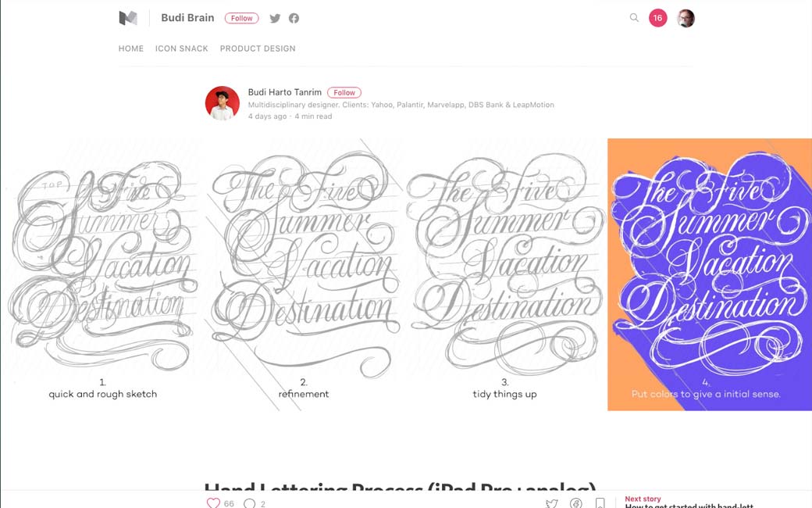Open the PRODUCT DESIGN tab

[258, 48]
